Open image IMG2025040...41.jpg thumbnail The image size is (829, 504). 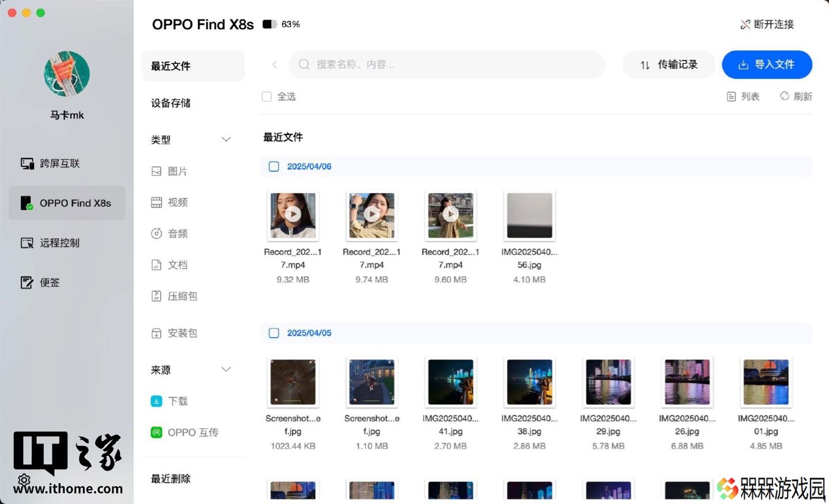point(451,382)
